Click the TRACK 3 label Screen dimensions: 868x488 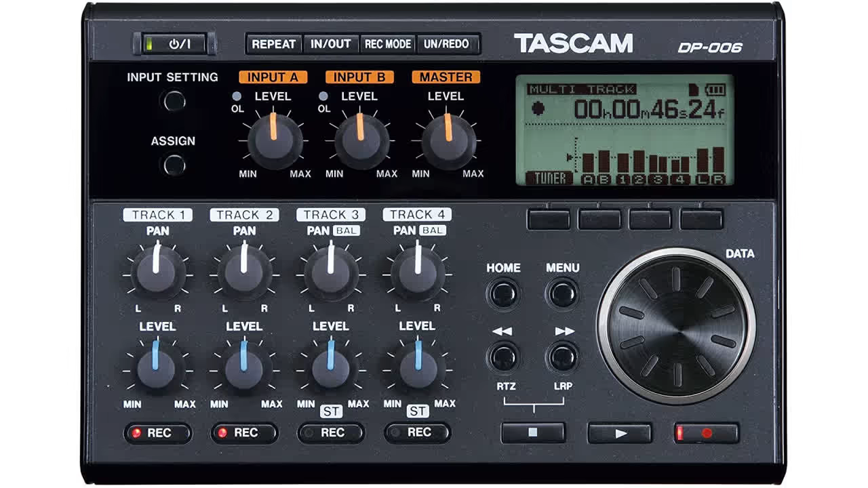pos(331,215)
